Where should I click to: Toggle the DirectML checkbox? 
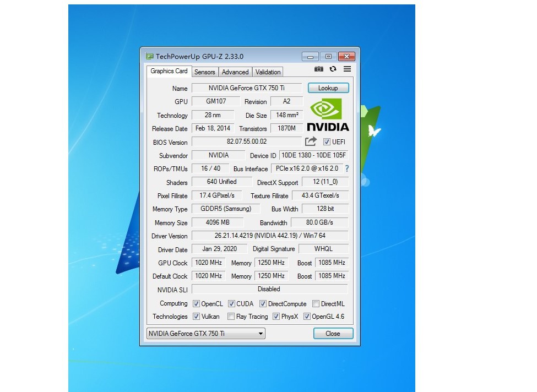tap(316, 304)
